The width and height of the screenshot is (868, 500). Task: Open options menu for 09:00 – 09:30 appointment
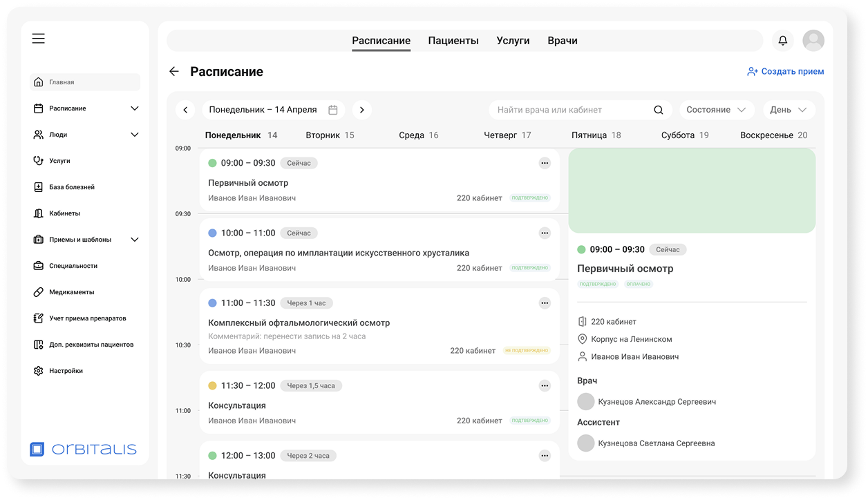click(x=545, y=163)
